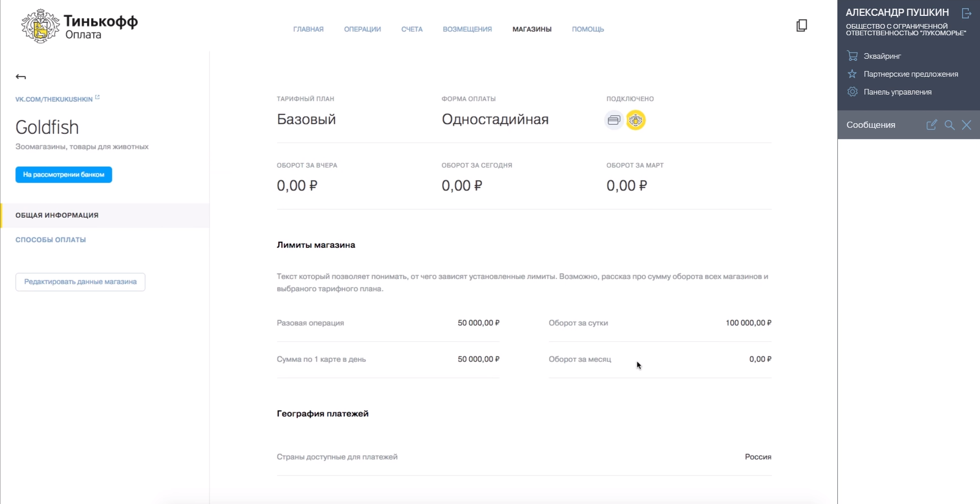
Task: Open Эквайринг in the side menu
Action: [x=882, y=56]
